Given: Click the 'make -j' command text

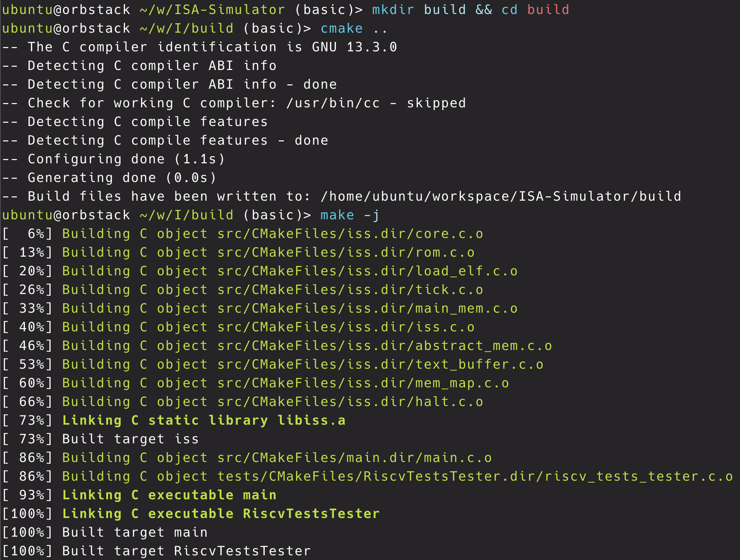Looking at the screenshot, I should [350, 215].
